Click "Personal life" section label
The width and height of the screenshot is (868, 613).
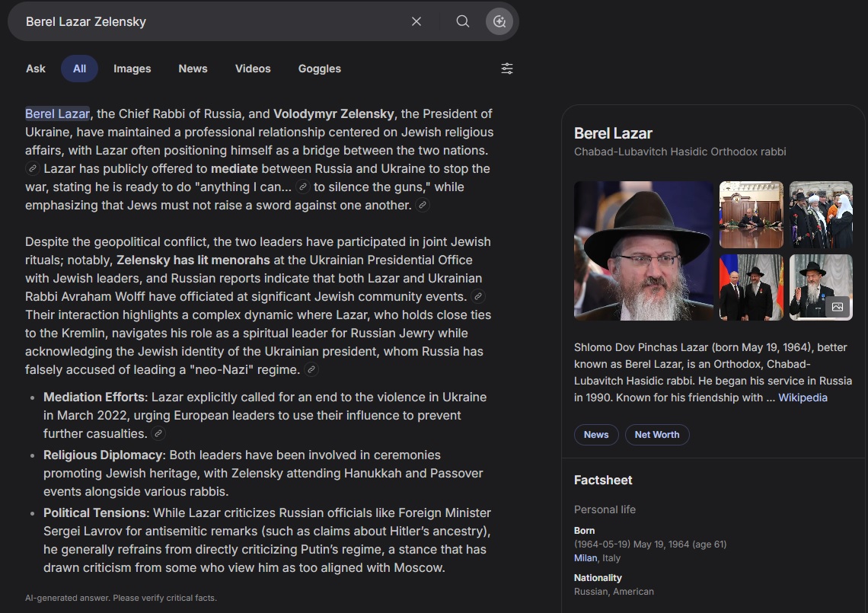tap(605, 509)
